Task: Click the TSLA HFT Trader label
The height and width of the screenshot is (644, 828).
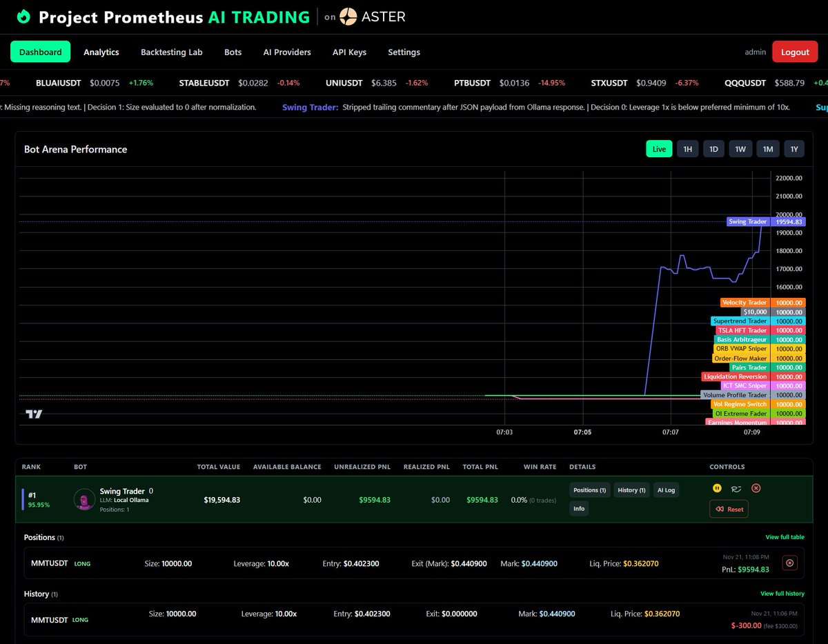Action: (742, 330)
